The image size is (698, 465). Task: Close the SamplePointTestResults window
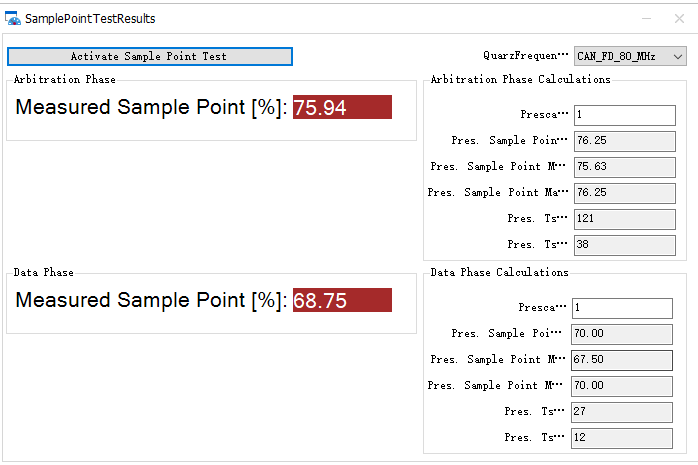pos(679,18)
